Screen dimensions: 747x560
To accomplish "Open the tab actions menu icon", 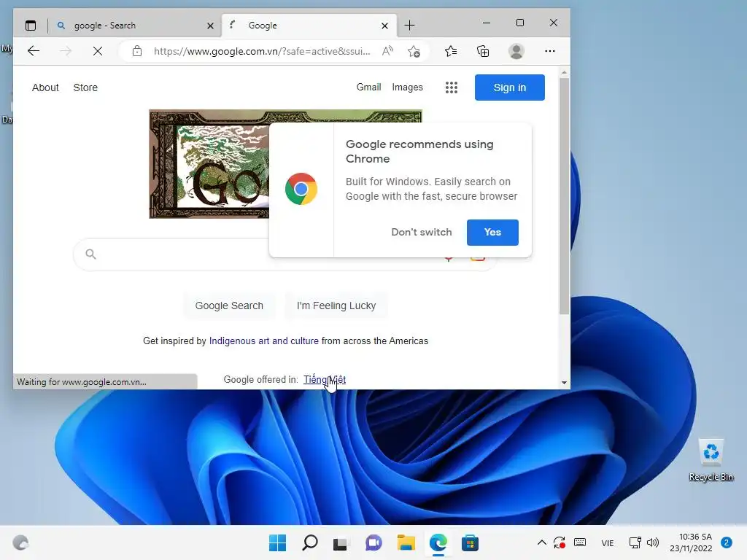I will 31,26.
